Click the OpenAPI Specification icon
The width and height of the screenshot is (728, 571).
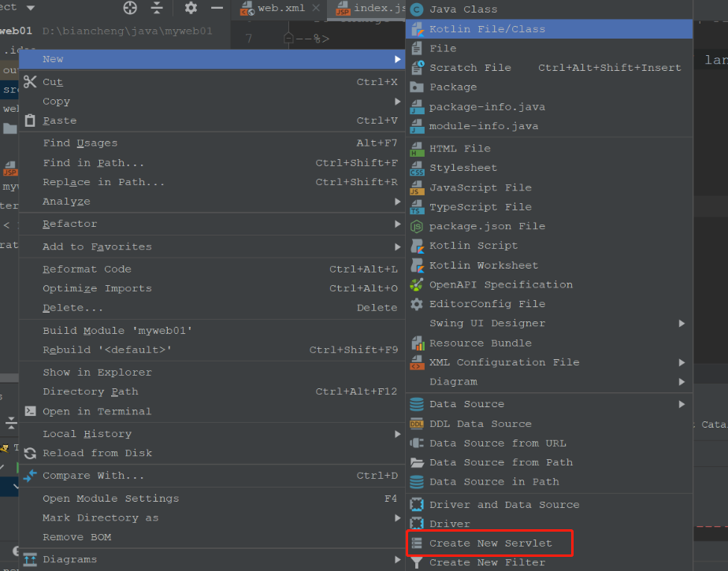pos(417,284)
